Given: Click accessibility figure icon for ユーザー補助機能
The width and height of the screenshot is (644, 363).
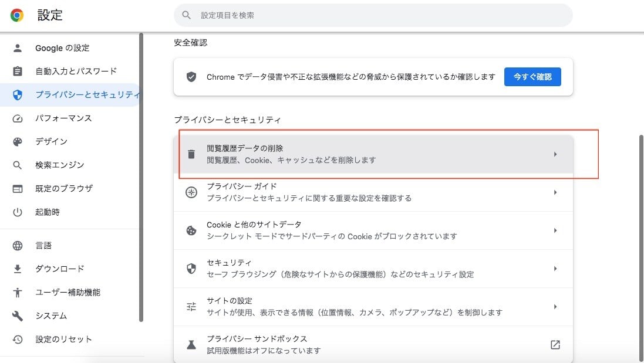Looking at the screenshot, I should tap(17, 293).
